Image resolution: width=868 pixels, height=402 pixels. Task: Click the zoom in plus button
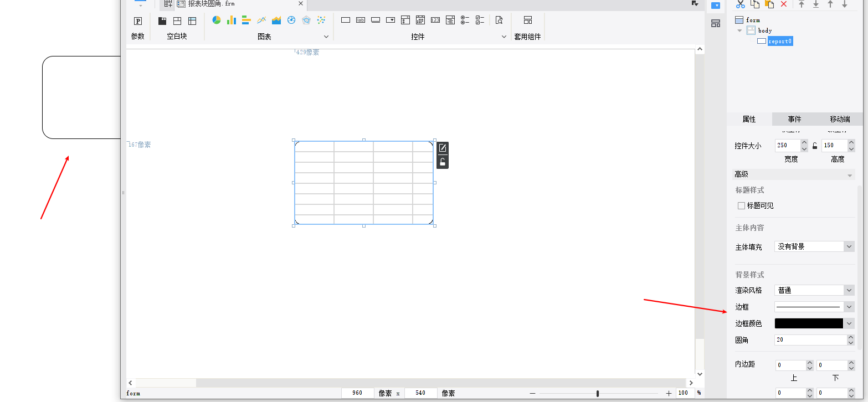(669, 393)
